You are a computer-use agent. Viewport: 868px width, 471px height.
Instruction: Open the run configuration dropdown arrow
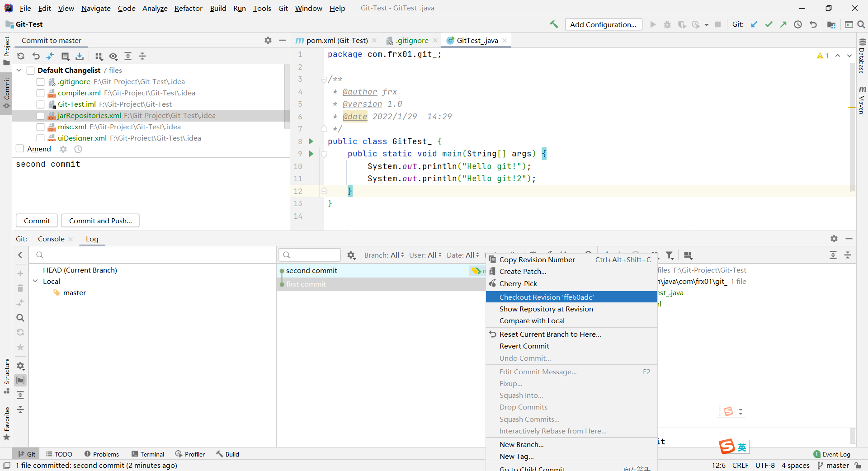(x=706, y=25)
